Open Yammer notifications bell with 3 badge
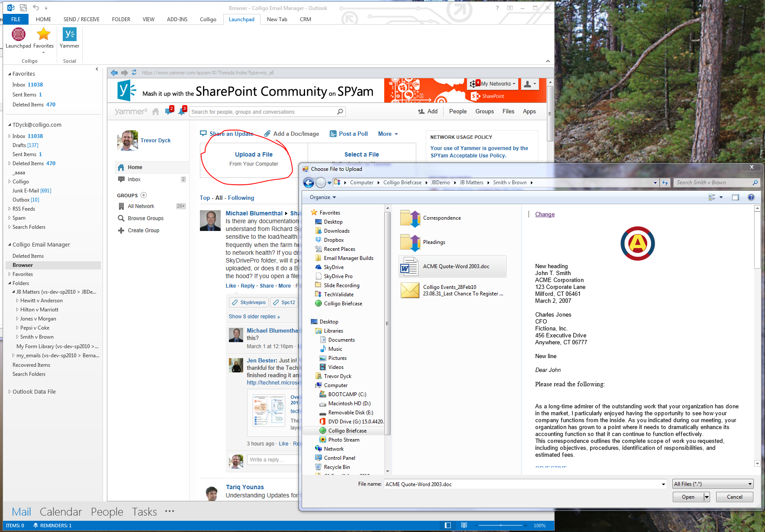 (182, 111)
